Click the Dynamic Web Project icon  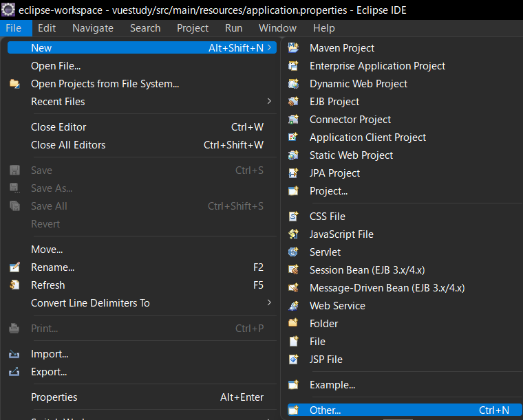(x=293, y=84)
